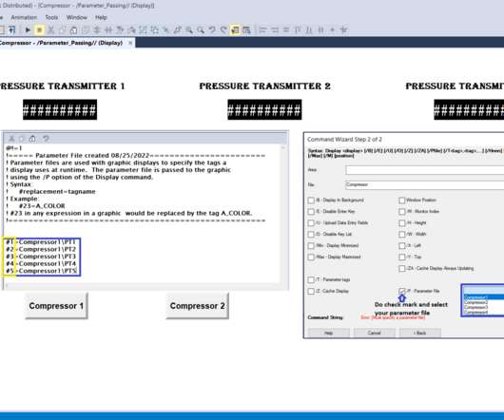
Task: Click the PRESSURE TRANSMITTER 2 heading
Action: point(265,86)
